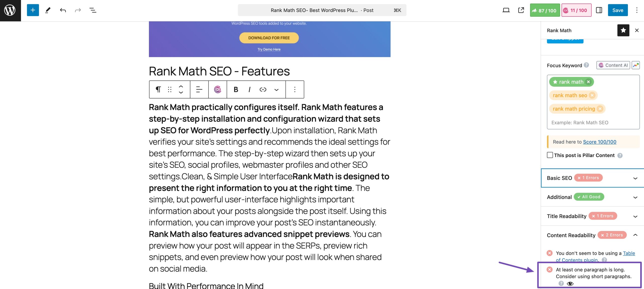Click the Rank Math star bookmark icon
This screenshot has height=289, width=644.
tap(623, 30)
